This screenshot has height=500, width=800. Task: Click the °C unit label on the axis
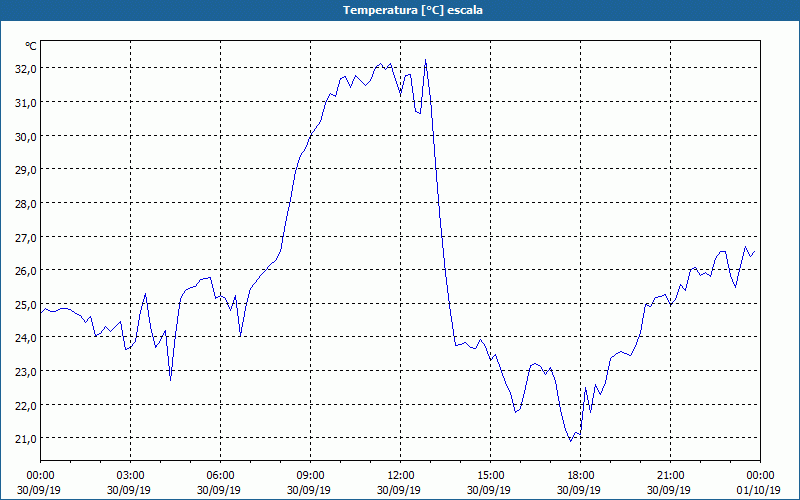[x=31, y=46]
